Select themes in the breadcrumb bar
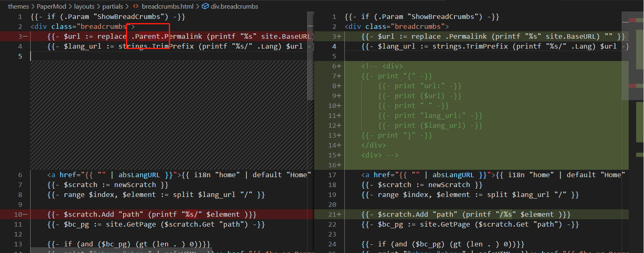Image resolution: width=644 pixels, height=253 pixels. [18, 6]
